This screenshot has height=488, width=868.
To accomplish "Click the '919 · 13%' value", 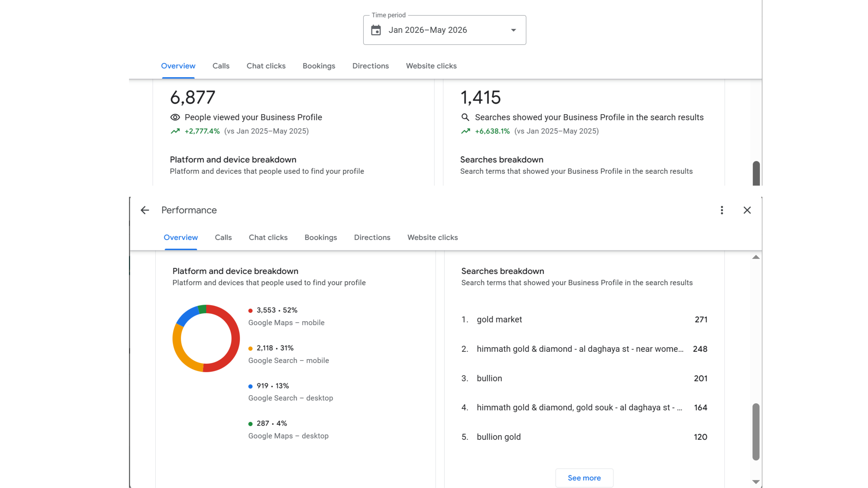I will click(273, 386).
